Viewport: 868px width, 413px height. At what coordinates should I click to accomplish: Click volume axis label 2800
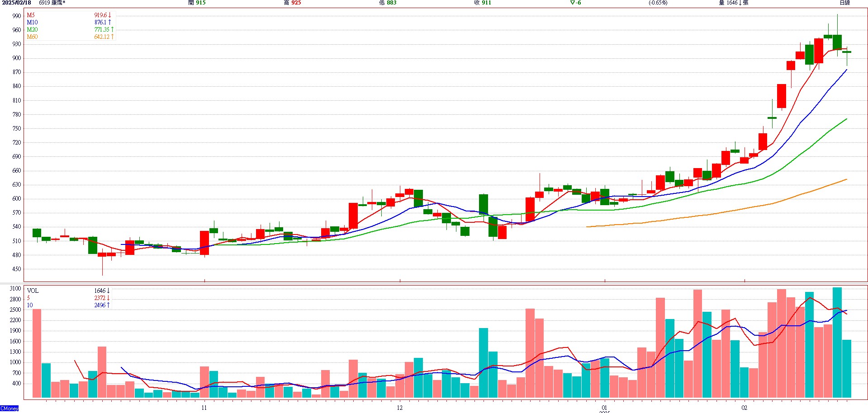tap(15, 300)
